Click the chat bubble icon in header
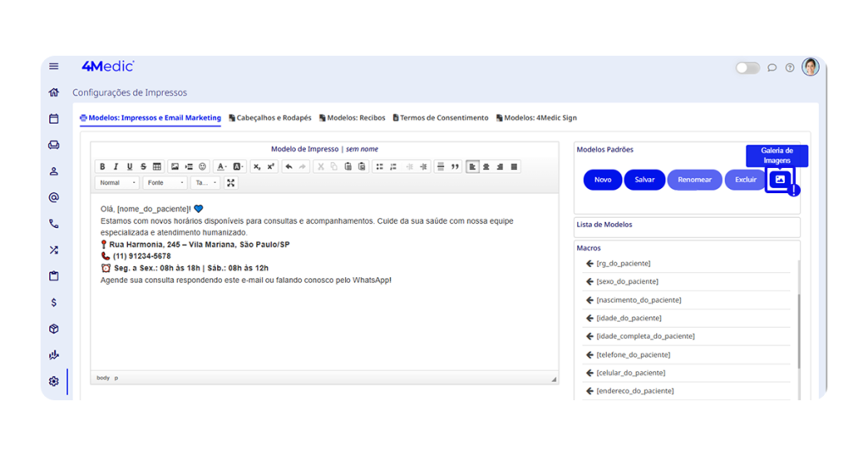 (772, 68)
